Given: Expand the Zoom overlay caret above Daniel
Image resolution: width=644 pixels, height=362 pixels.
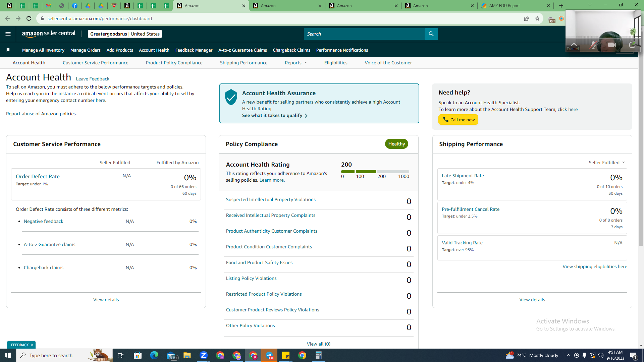Looking at the screenshot, I should pos(574,44).
